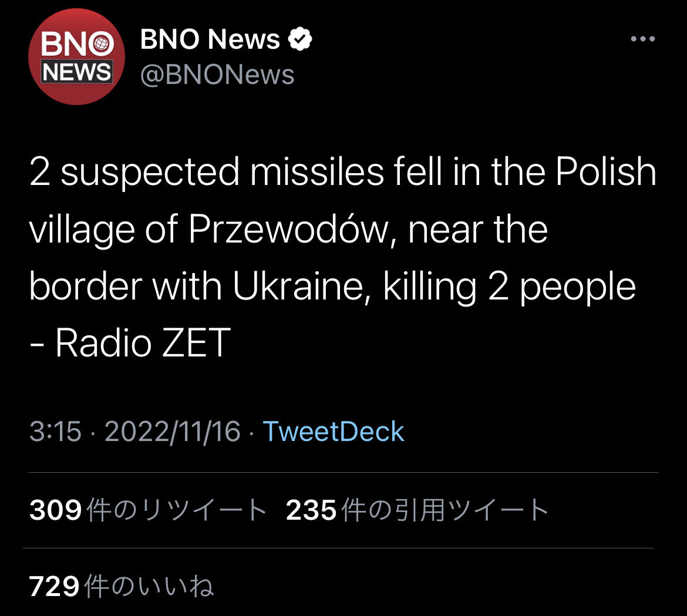The width and height of the screenshot is (687, 616).
Task: Click the tweet's first line mentioning missiles
Action: coord(342,173)
